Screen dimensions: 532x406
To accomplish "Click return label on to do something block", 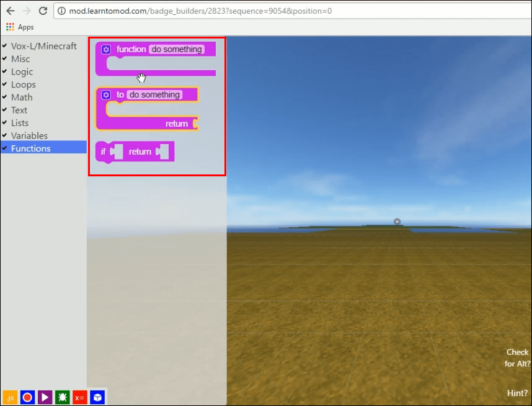I will (177, 124).
